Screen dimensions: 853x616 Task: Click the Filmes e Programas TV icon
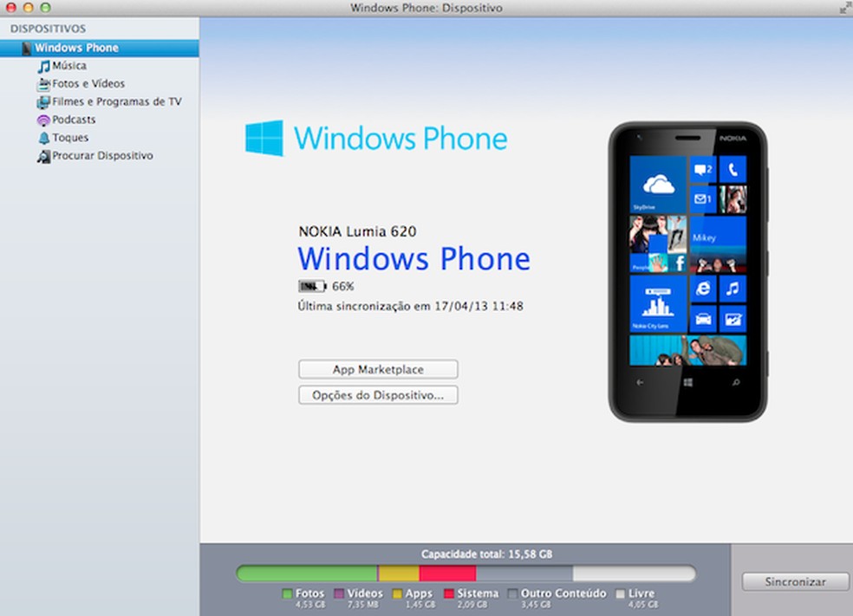[x=43, y=102]
